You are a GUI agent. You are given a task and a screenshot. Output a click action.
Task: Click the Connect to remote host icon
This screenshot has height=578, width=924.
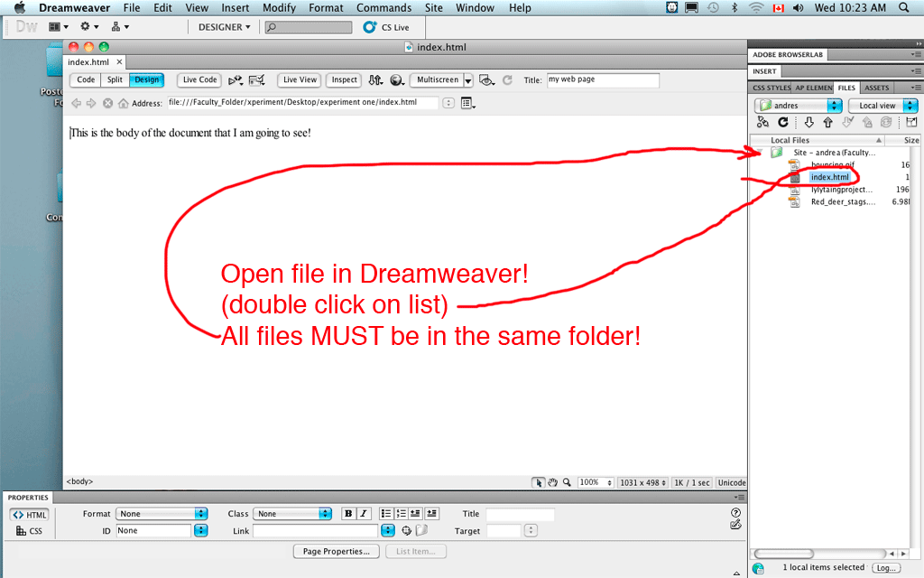click(763, 122)
